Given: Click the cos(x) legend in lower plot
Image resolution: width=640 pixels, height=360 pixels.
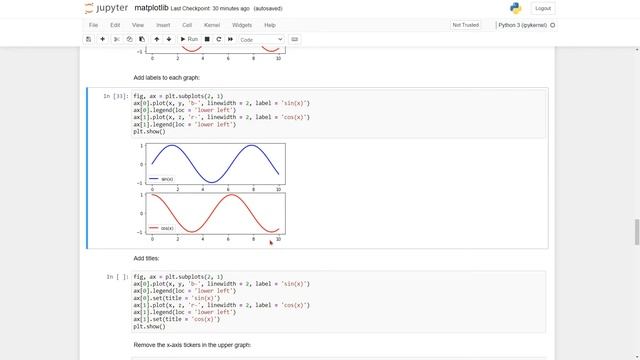Looking at the screenshot, I should 161,228.
